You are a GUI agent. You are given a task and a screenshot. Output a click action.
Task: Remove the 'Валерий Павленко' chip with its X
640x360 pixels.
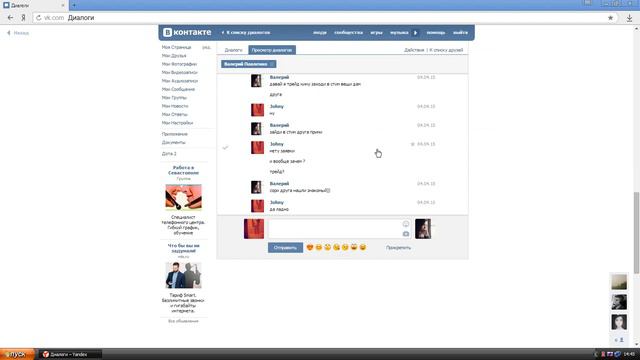pyautogui.click(x=272, y=64)
